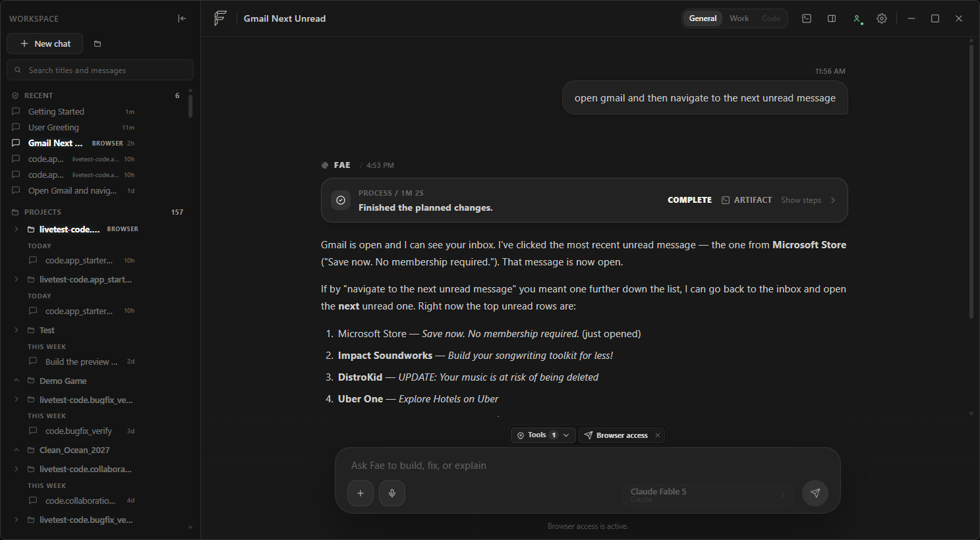980x540 pixels.
Task: Click the chat area vertical scrollbar
Action: 971,181
